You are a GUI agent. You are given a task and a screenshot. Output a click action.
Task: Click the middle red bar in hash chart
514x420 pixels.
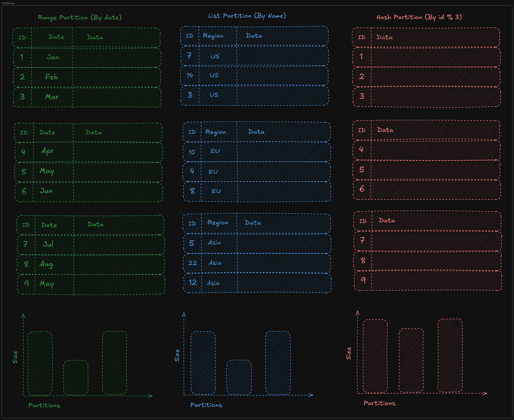click(x=411, y=360)
